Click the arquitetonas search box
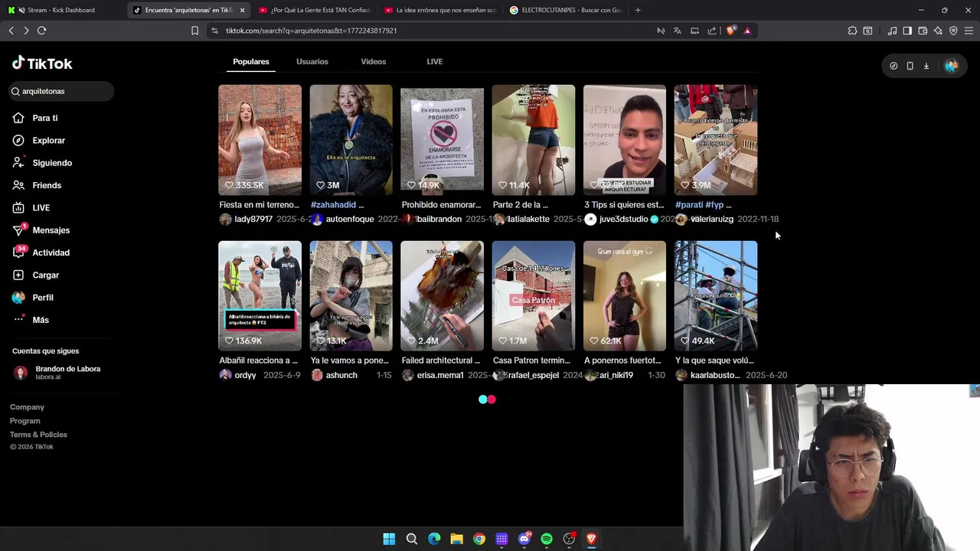Image resolution: width=980 pixels, height=551 pixels. click(x=62, y=91)
